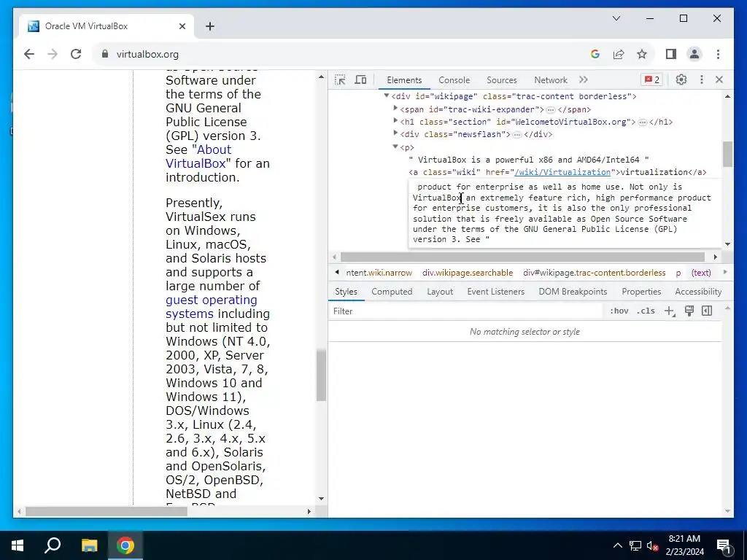Activate the inspect element picker icon
This screenshot has width=747, height=560.
[340, 80]
